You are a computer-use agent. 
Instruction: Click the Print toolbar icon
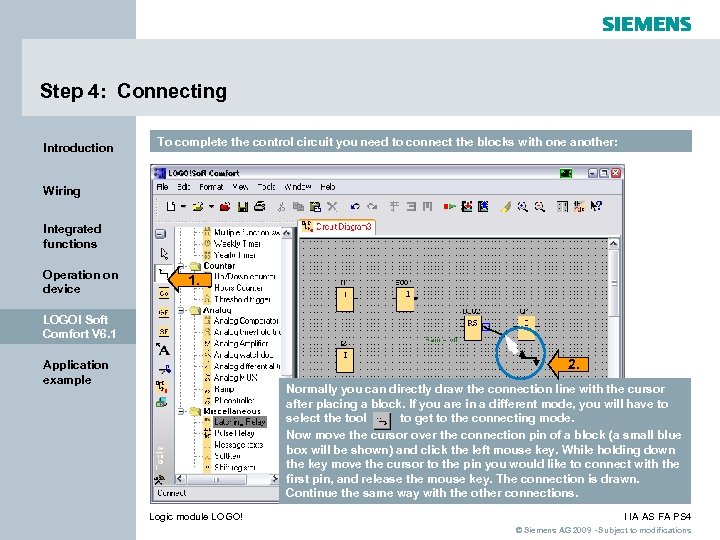coord(260,206)
